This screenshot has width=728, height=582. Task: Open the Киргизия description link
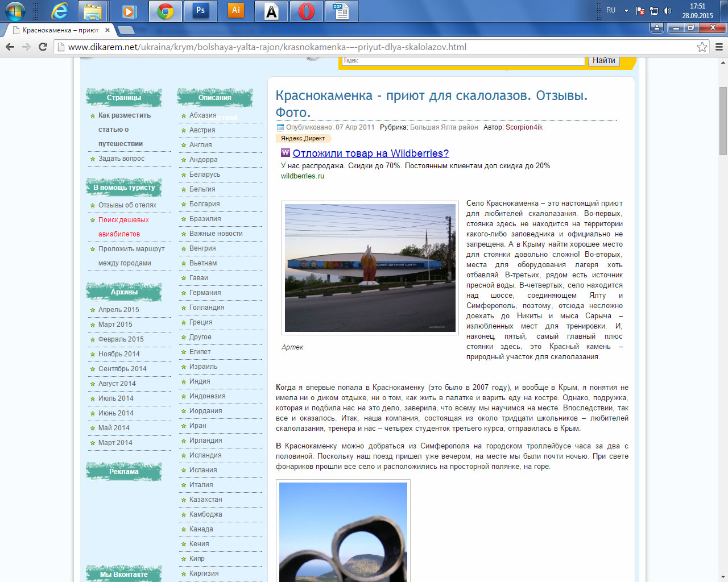tap(204, 573)
